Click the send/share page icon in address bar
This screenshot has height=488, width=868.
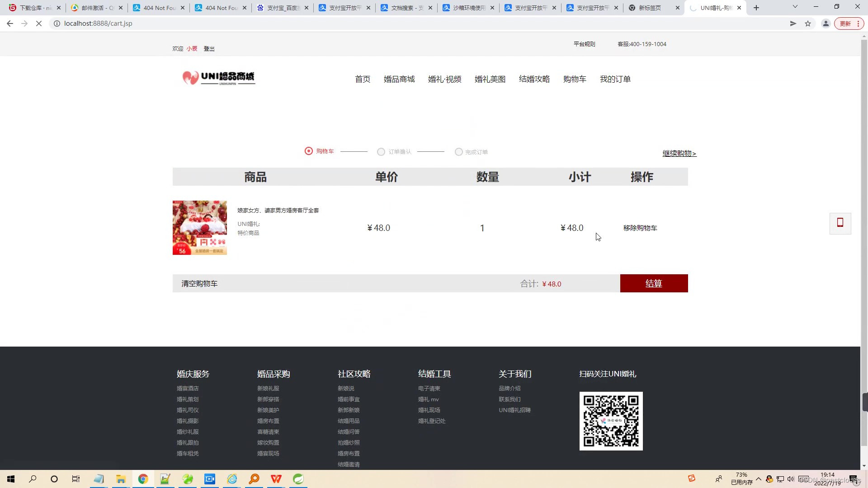[793, 23]
